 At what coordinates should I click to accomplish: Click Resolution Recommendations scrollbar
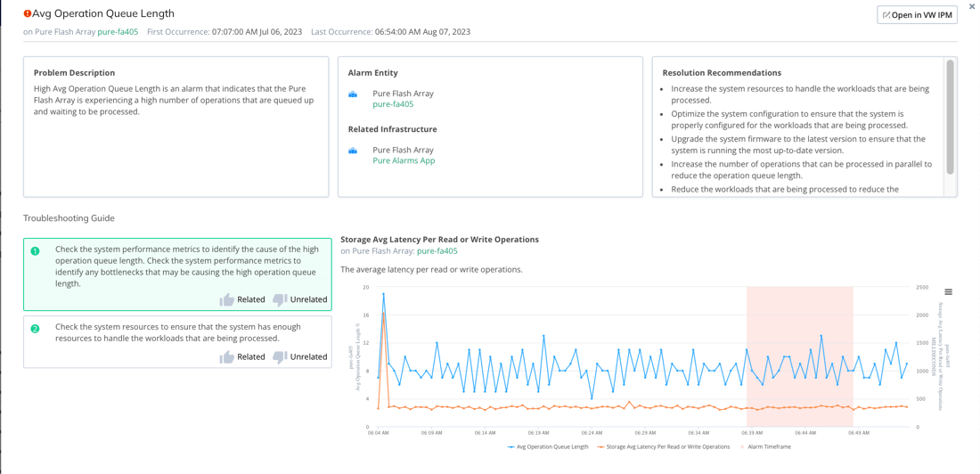tap(950, 117)
